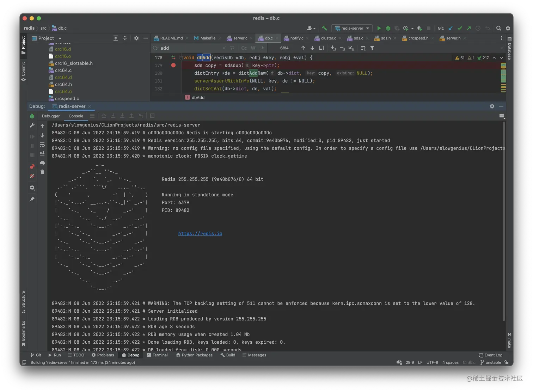533x392 pixels.
Task: Go to next search occurrence arrow
Action: tap(312, 48)
